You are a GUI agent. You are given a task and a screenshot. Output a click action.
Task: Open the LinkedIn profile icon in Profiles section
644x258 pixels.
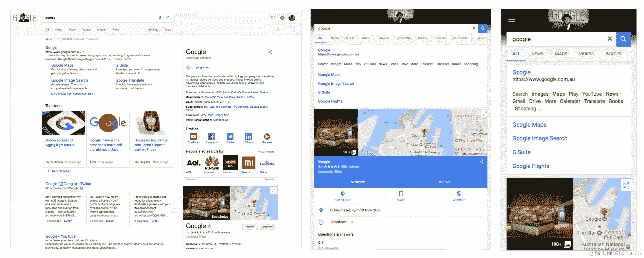(248, 136)
